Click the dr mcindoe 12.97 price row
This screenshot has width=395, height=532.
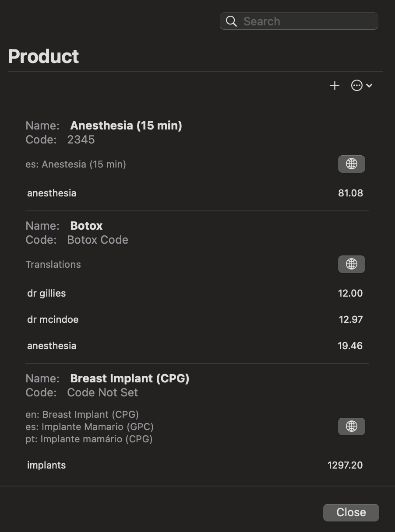tap(195, 319)
